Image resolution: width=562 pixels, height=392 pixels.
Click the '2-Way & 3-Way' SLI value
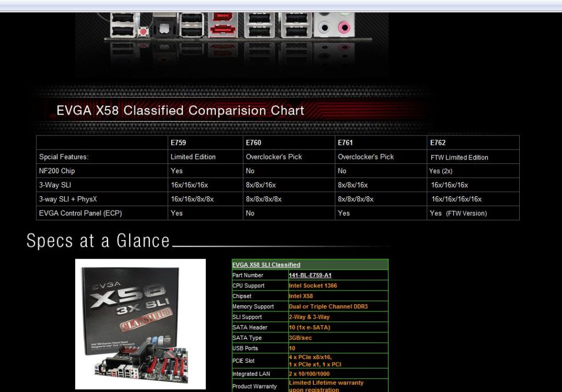tap(309, 317)
